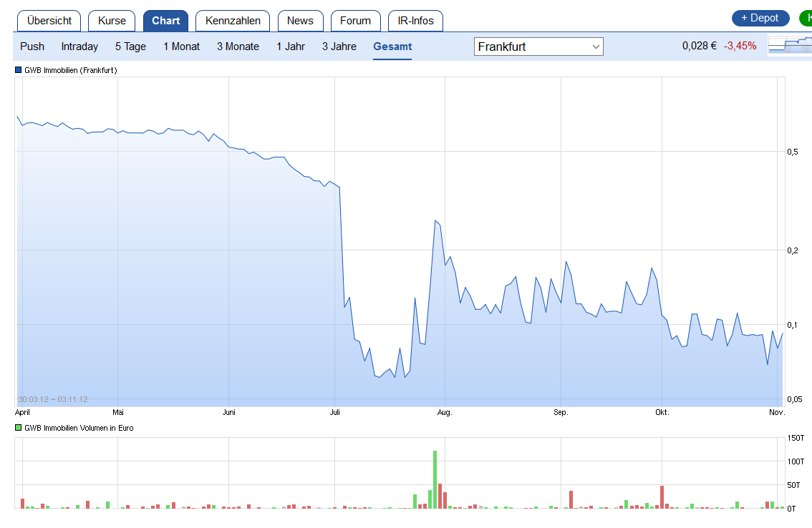Image resolution: width=812 pixels, height=528 pixels.
Task: Open the Frankfurt exchange dropdown
Action: (538, 46)
